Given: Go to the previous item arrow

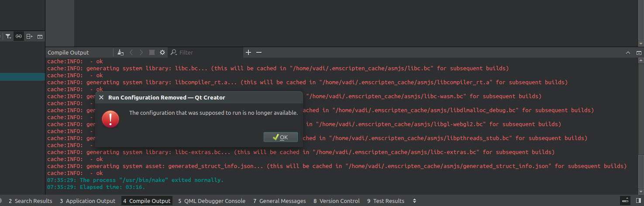Looking at the screenshot, I should [x=131, y=52].
